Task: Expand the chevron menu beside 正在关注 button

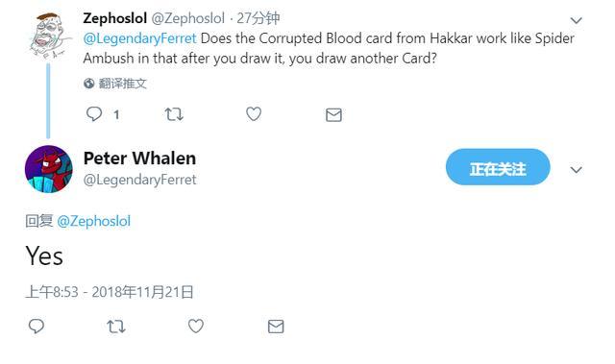Action: click(576, 170)
